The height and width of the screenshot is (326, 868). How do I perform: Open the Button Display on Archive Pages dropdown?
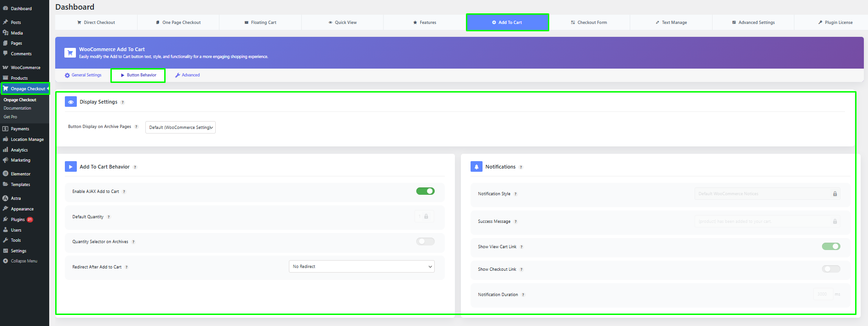180,128
